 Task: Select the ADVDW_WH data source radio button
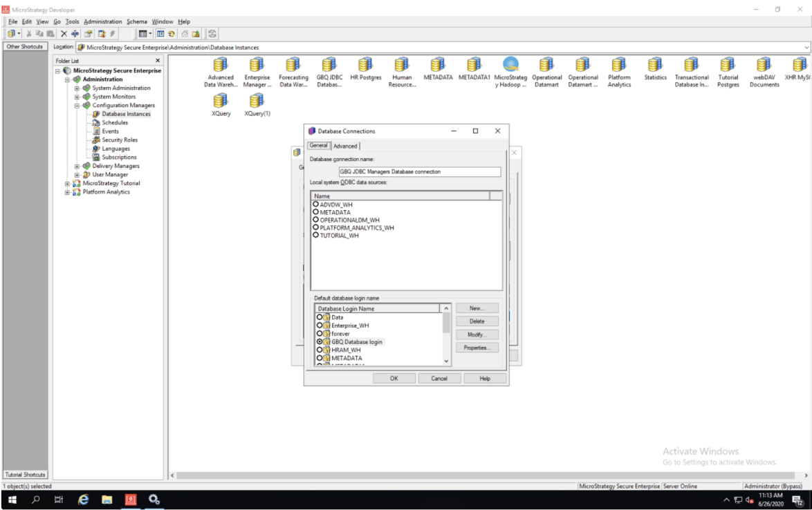pos(316,205)
